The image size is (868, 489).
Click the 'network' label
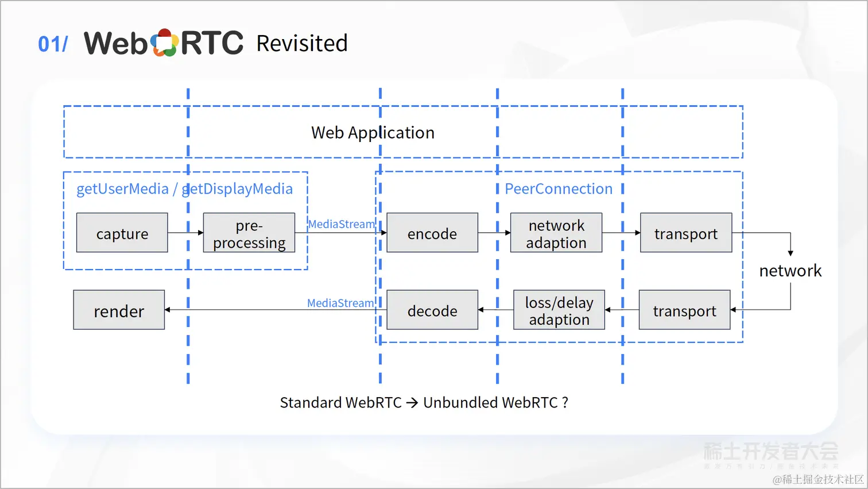(x=790, y=271)
